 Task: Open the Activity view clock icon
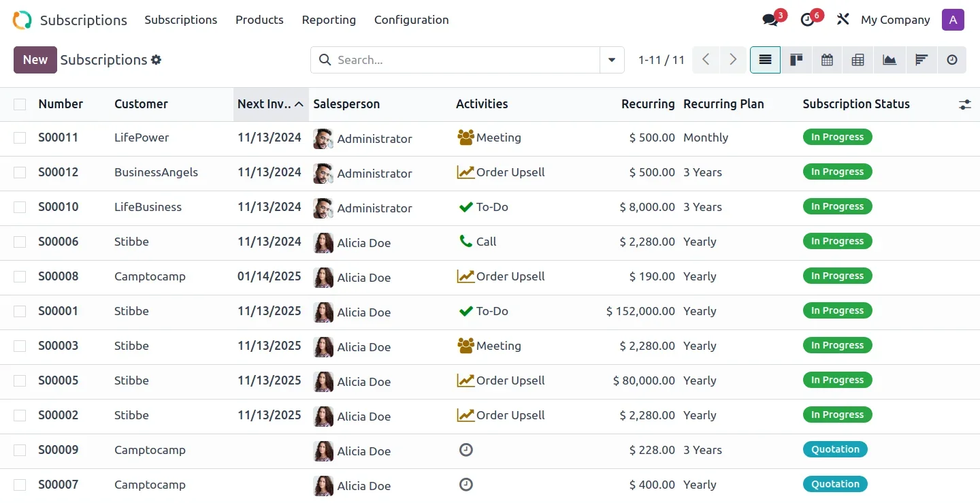952,60
